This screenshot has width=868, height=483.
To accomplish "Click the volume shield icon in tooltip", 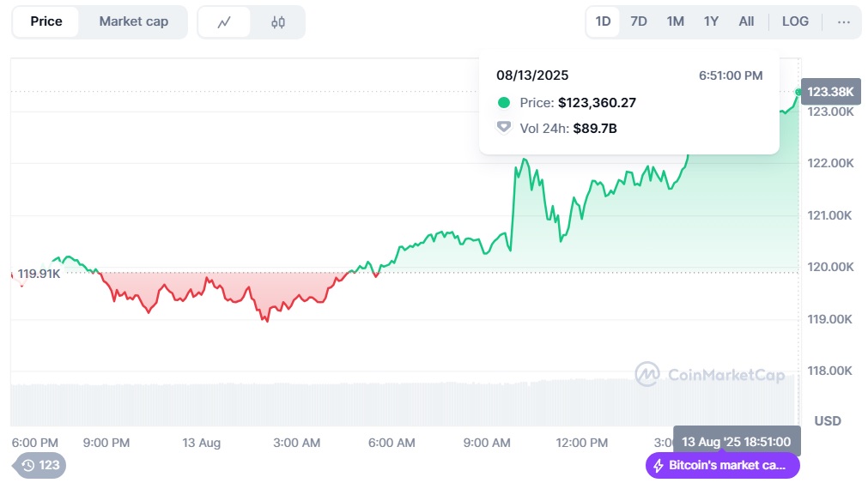I will (x=504, y=128).
